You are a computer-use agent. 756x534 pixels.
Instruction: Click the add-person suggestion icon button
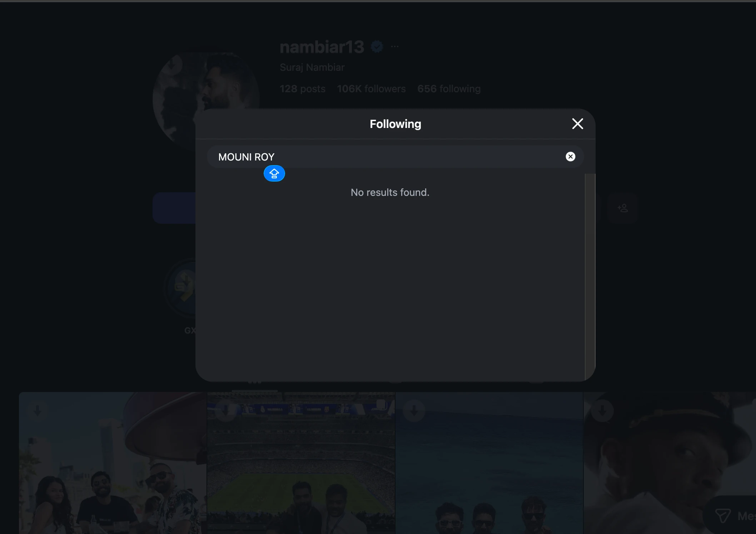pos(623,208)
